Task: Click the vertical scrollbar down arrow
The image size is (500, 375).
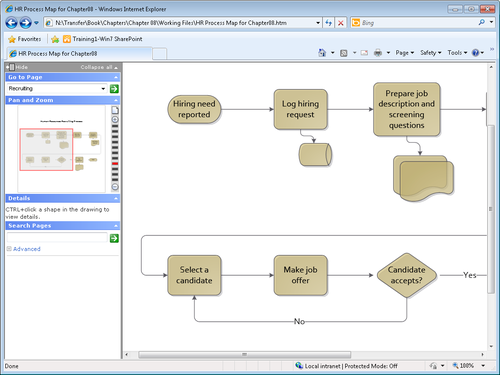Action: click(491, 346)
